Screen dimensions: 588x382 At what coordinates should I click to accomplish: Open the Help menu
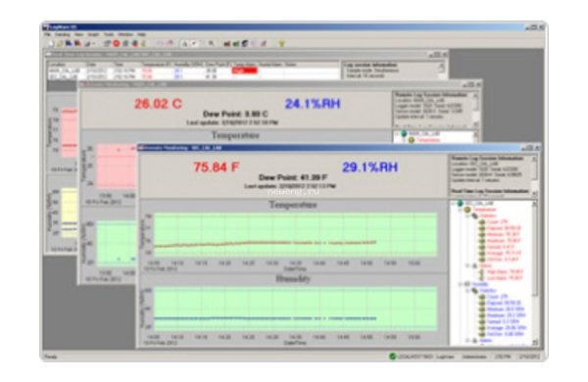[141, 34]
